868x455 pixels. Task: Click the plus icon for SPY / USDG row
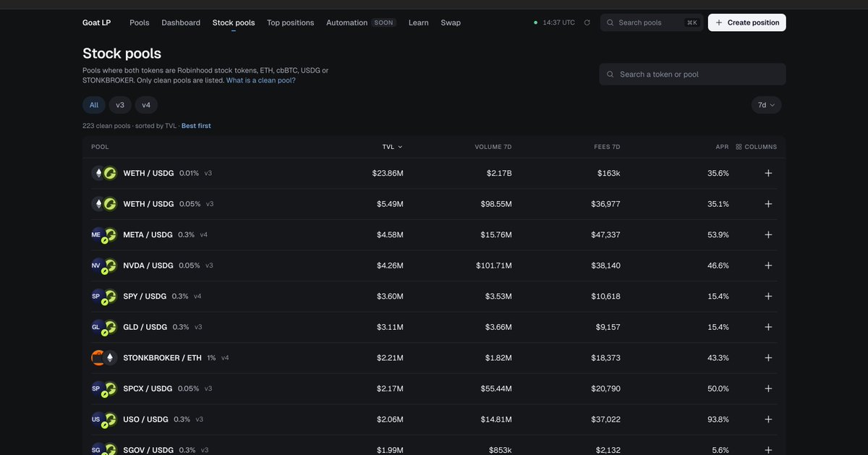[768, 297]
